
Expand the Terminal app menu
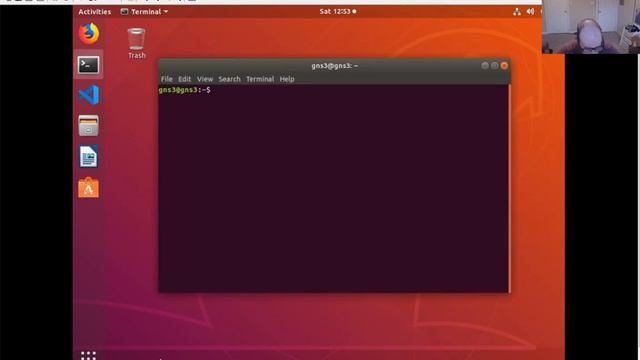click(144, 12)
